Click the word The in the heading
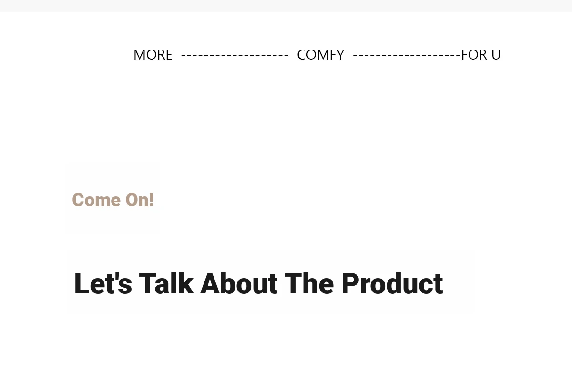 pyautogui.click(x=309, y=284)
